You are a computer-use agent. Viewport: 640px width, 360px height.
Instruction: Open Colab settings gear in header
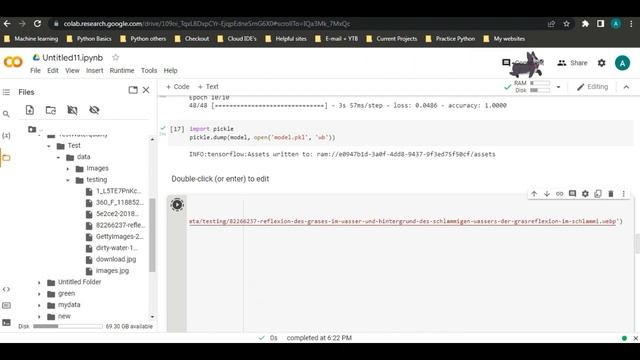[602, 63]
